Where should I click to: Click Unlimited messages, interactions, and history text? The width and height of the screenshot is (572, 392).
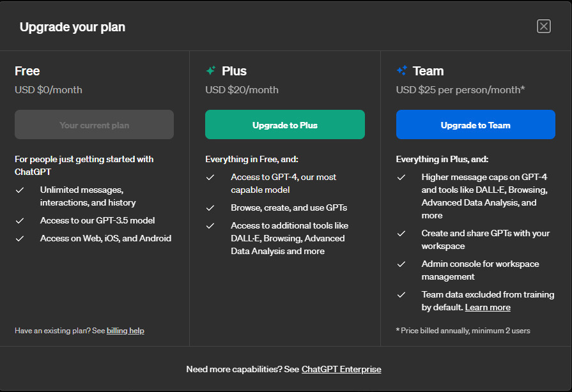tap(88, 197)
